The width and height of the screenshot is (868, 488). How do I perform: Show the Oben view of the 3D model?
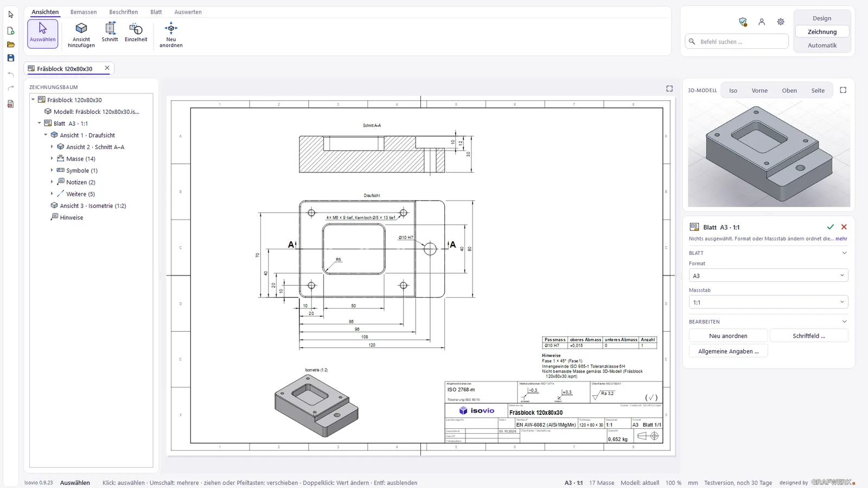pyautogui.click(x=789, y=91)
